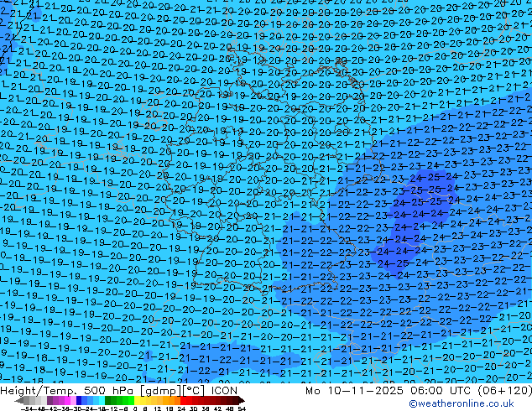Select the darkest green legend swatch
The height and width of the screenshot is (411, 532).
pos(108,400)
